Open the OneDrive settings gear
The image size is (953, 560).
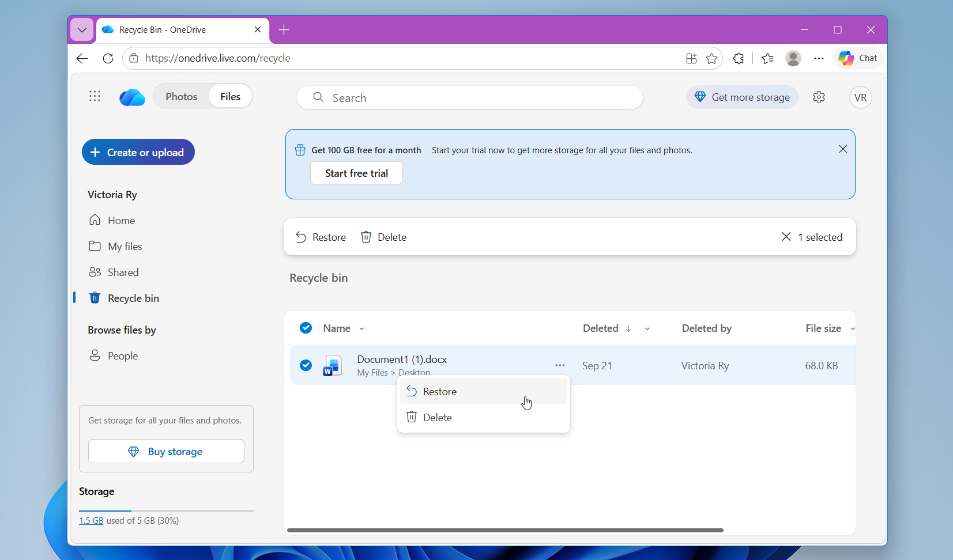[x=819, y=97]
